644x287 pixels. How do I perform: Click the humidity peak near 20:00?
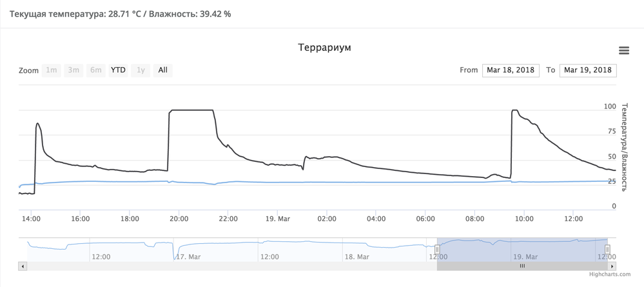tap(191, 110)
